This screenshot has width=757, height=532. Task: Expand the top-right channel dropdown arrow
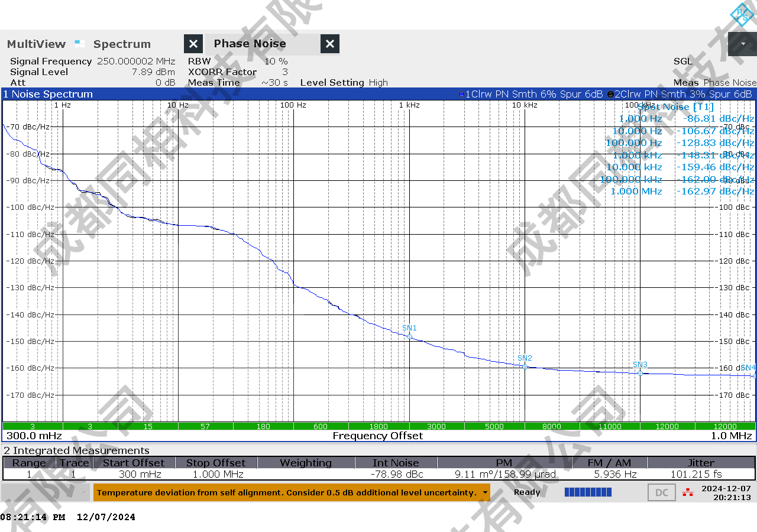pos(742,44)
